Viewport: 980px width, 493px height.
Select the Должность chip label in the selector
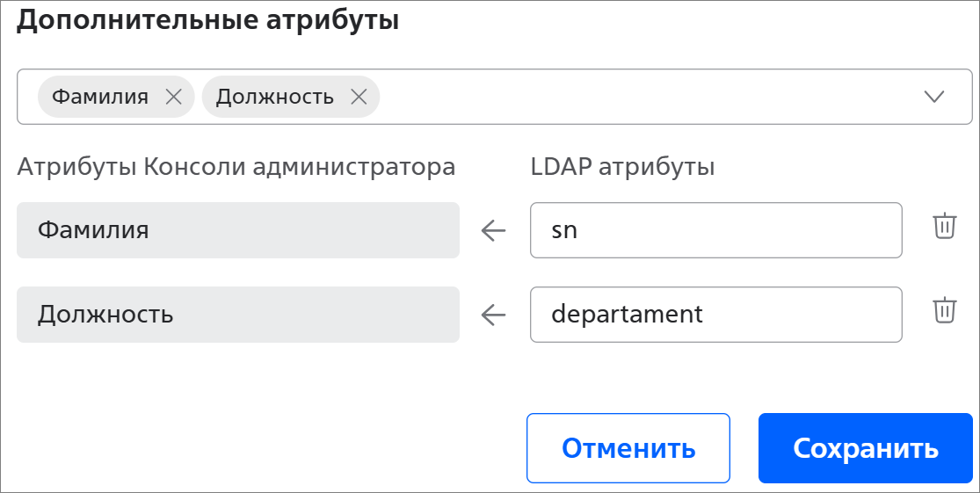click(275, 97)
